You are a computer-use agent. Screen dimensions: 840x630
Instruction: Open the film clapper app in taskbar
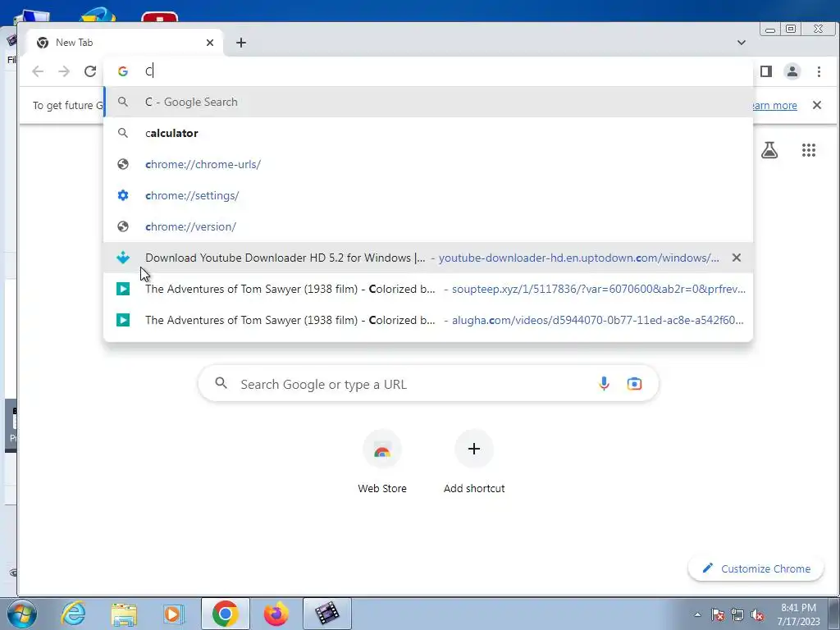coord(327,614)
